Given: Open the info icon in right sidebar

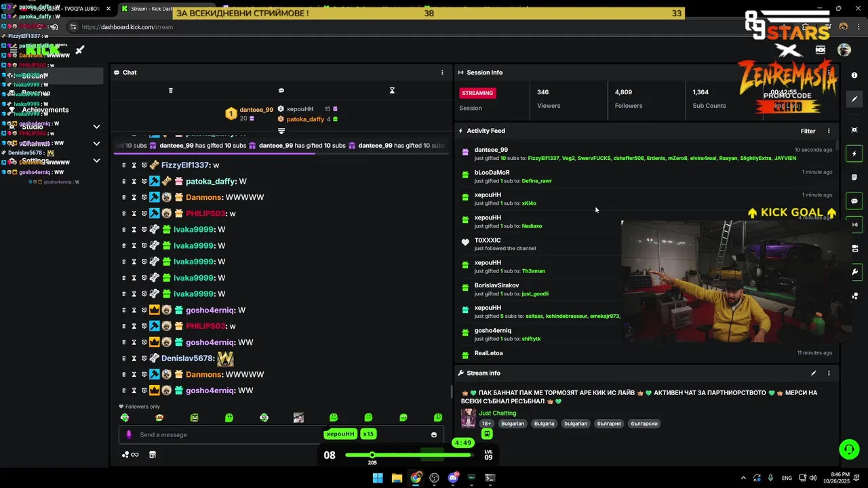Looking at the screenshot, I should click(x=854, y=75).
